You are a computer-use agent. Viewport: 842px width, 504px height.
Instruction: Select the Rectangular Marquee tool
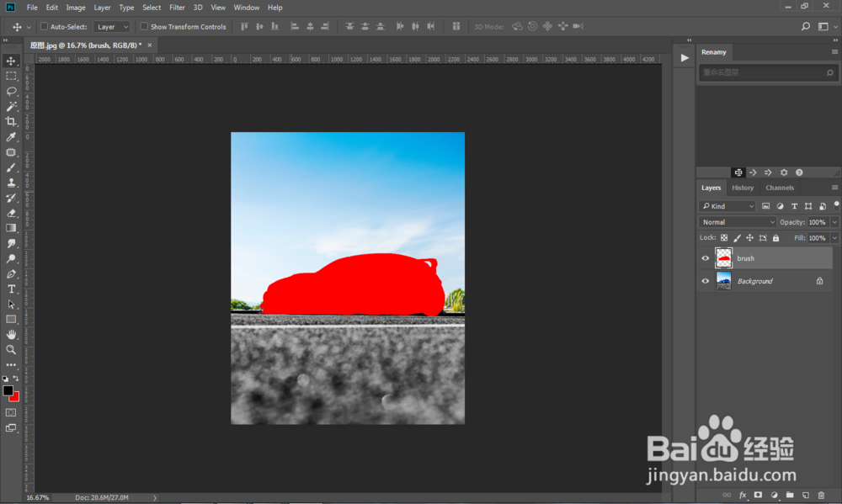[11, 76]
